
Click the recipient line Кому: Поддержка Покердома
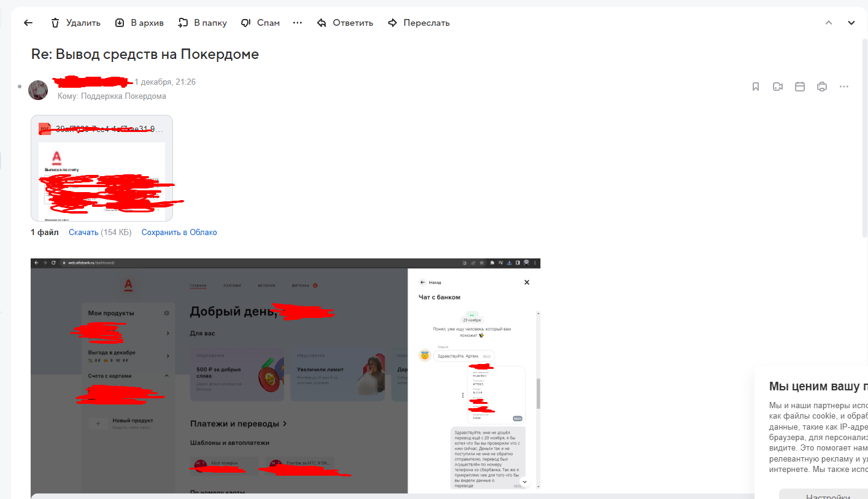[112, 96]
